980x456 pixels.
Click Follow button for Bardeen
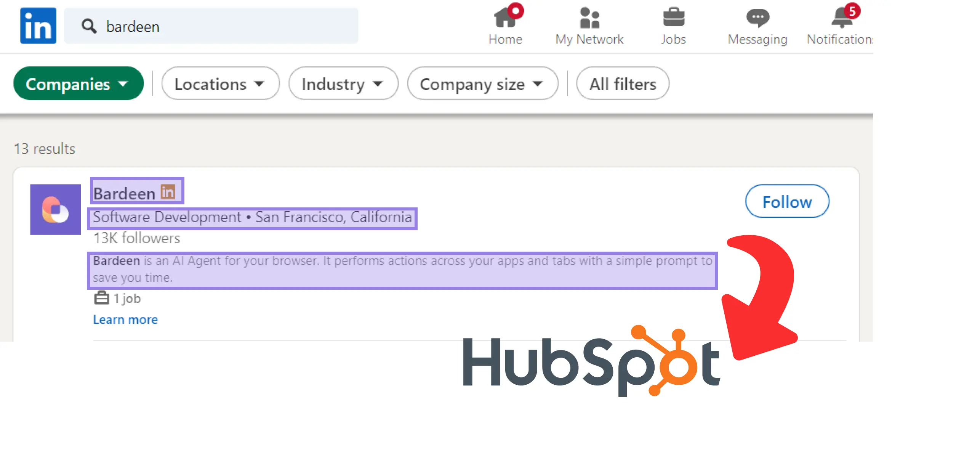787,201
